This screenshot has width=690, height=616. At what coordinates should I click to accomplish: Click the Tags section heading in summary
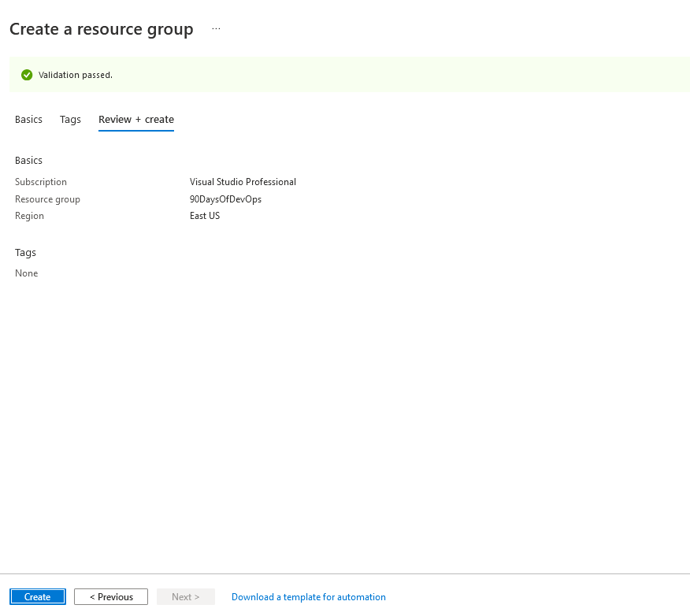25,253
